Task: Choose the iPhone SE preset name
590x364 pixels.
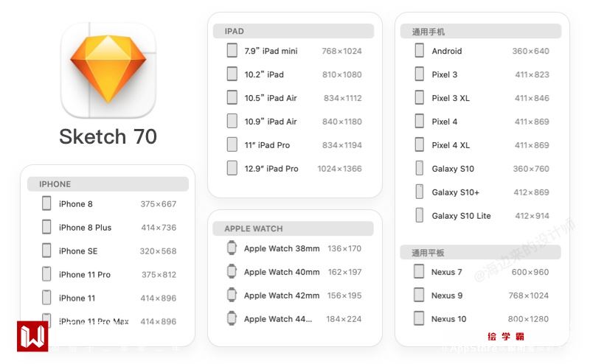Action: tap(78, 251)
